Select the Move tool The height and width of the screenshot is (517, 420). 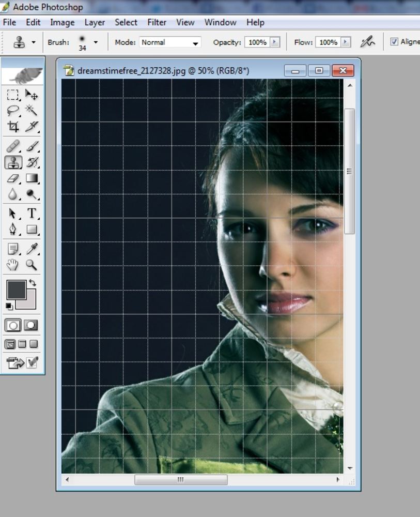[32, 95]
